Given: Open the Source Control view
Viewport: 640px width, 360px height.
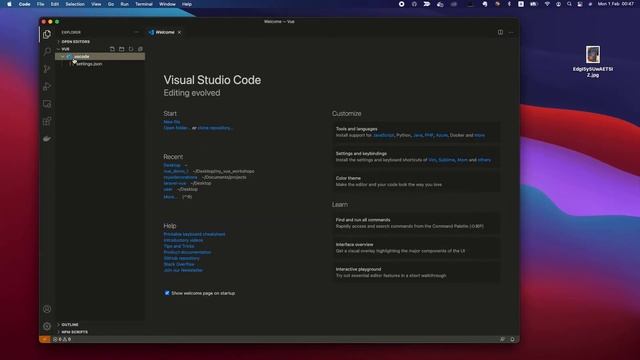Looking at the screenshot, I should tap(47, 69).
